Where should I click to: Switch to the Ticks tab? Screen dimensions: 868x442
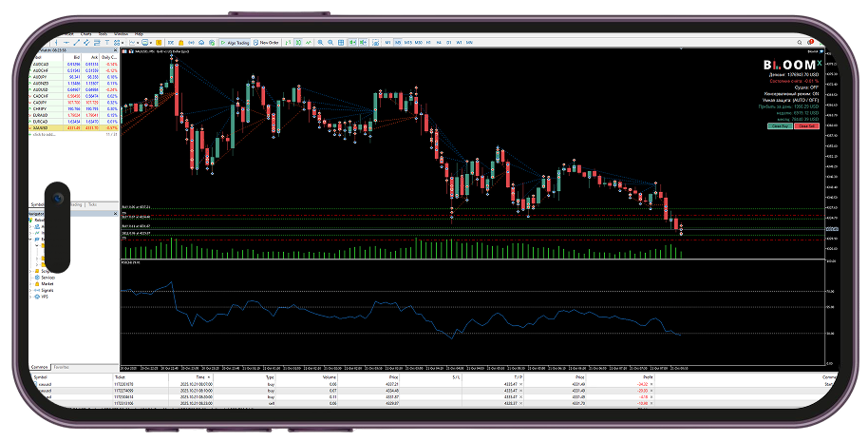(x=92, y=204)
